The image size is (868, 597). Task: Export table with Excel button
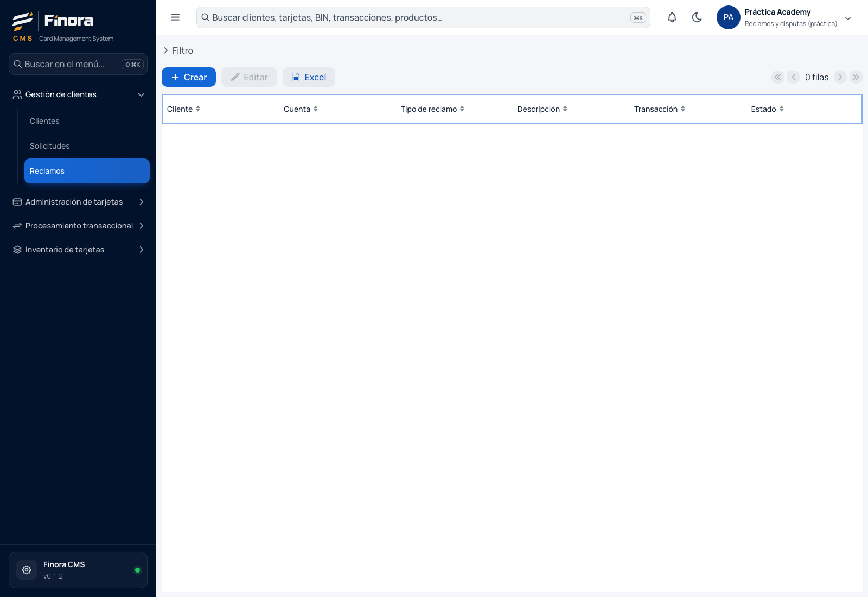coord(309,77)
